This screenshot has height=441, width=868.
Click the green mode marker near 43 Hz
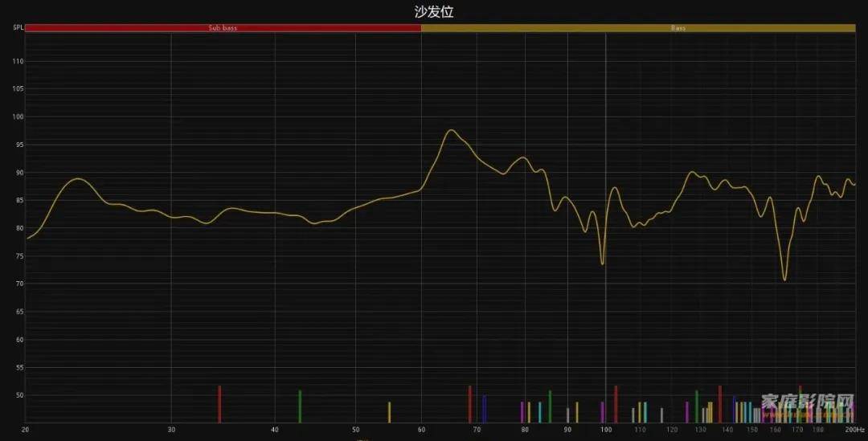point(300,406)
